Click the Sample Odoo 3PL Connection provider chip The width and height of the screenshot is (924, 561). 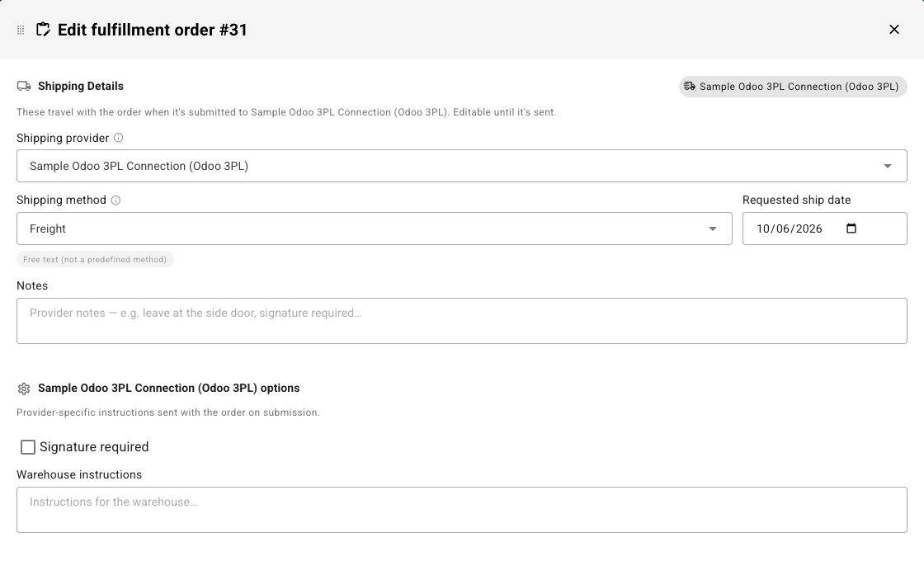(793, 87)
